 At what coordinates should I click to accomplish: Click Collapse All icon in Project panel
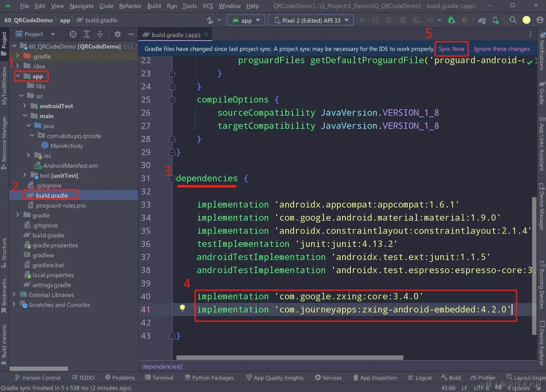coord(100,34)
